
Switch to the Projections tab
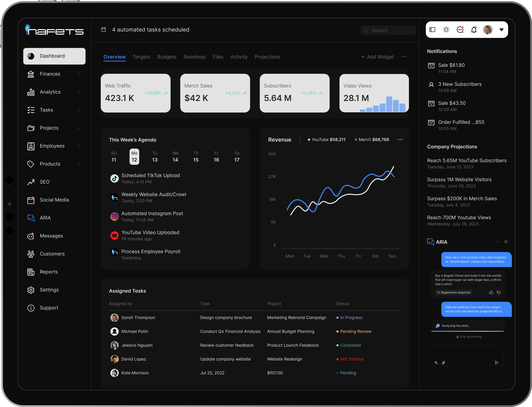(267, 56)
